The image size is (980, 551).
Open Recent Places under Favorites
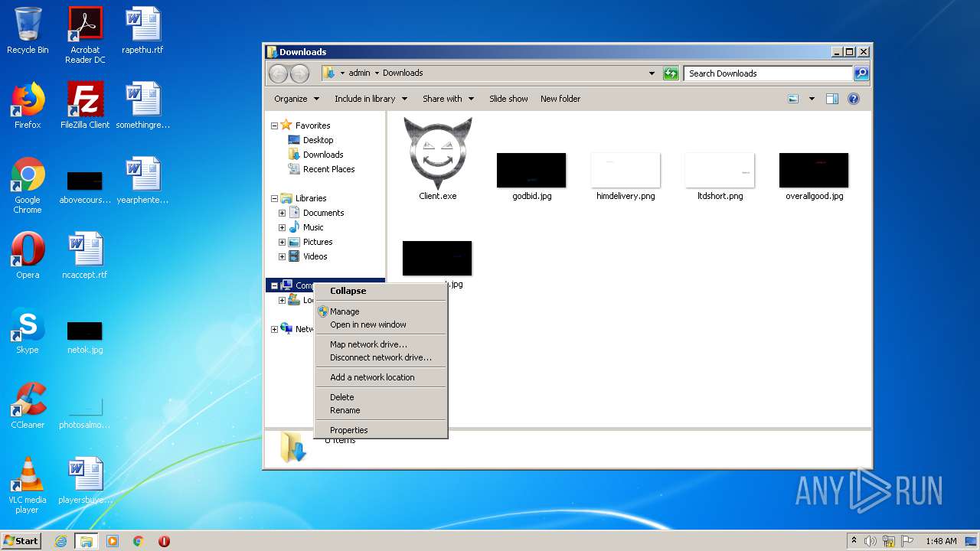[x=322, y=169]
